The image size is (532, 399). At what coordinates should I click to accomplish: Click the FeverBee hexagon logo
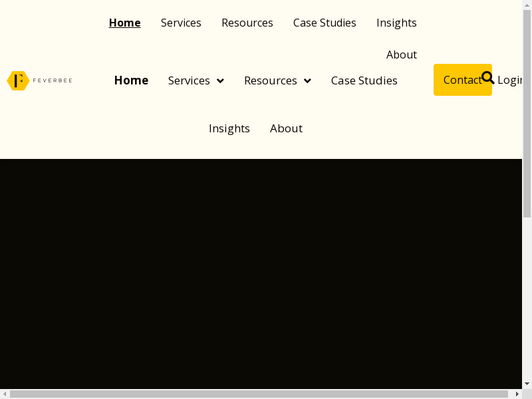[x=19, y=80]
